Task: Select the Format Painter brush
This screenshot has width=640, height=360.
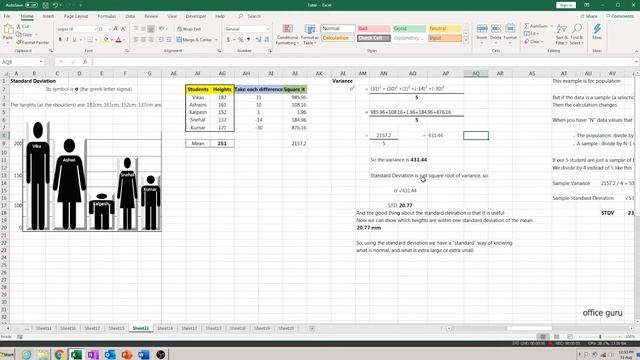Action: coord(33,42)
